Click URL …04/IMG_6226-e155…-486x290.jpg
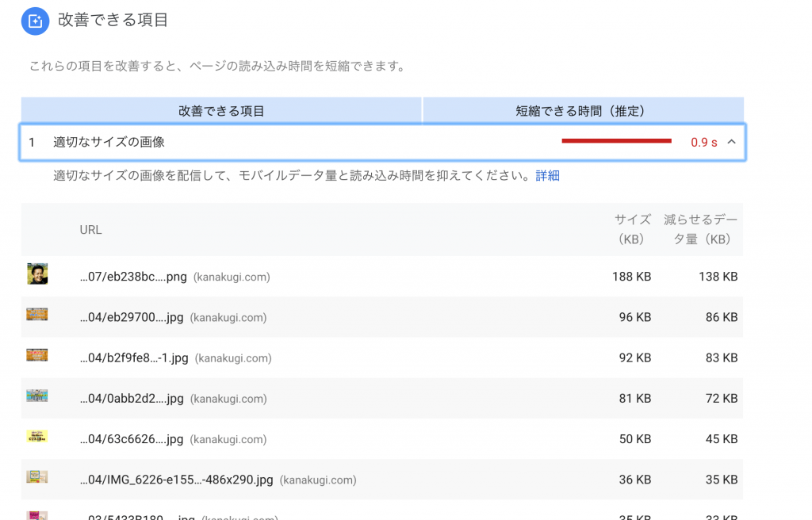The height and width of the screenshot is (520, 812). click(176, 480)
